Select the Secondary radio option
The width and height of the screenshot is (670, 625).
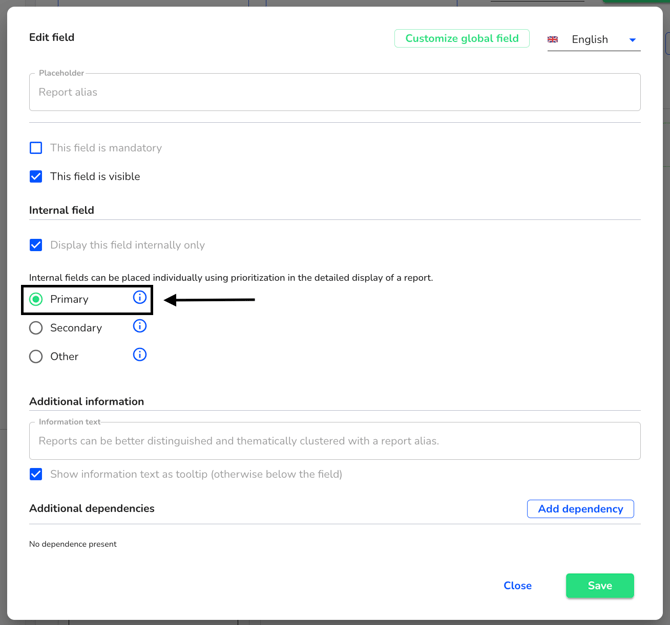[36, 328]
